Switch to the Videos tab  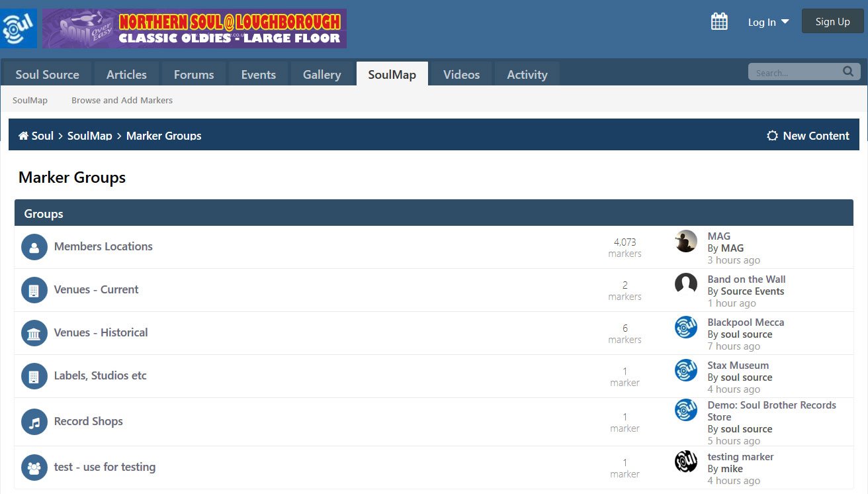(x=461, y=74)
